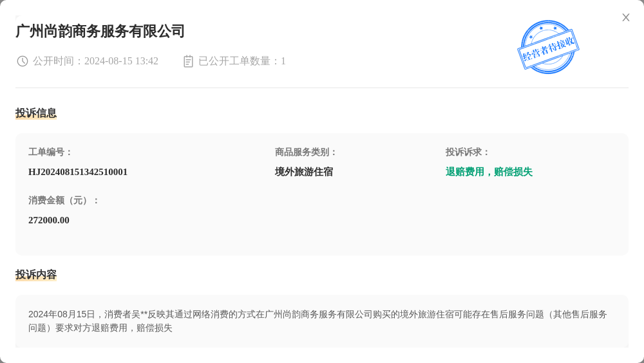The width and height of the screenshot is (644, 363).
Task: Click the blue 经营者待接收 status stamp
Action: (548, 47)
